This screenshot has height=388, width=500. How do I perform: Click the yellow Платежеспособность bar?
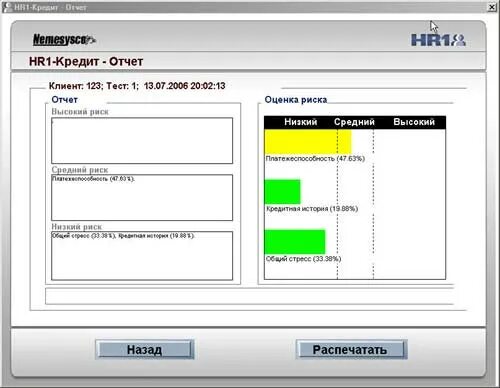308,141
